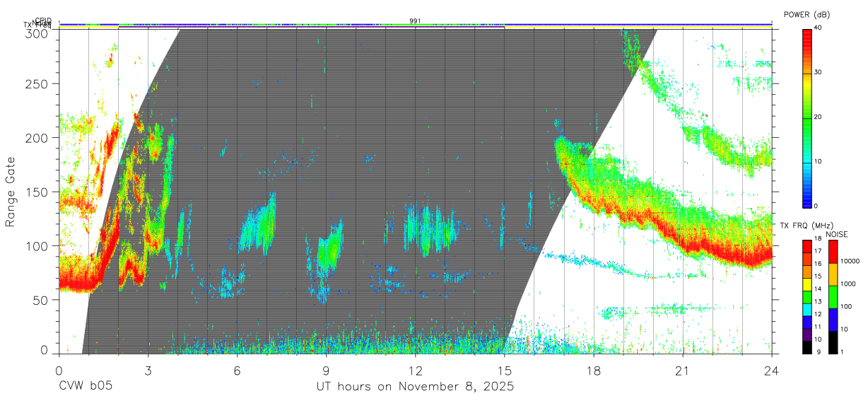The image size is (868, 401).
Task: Click the red 17–18 MHz TX FRQ swatch
Action: tap(807, 246)
